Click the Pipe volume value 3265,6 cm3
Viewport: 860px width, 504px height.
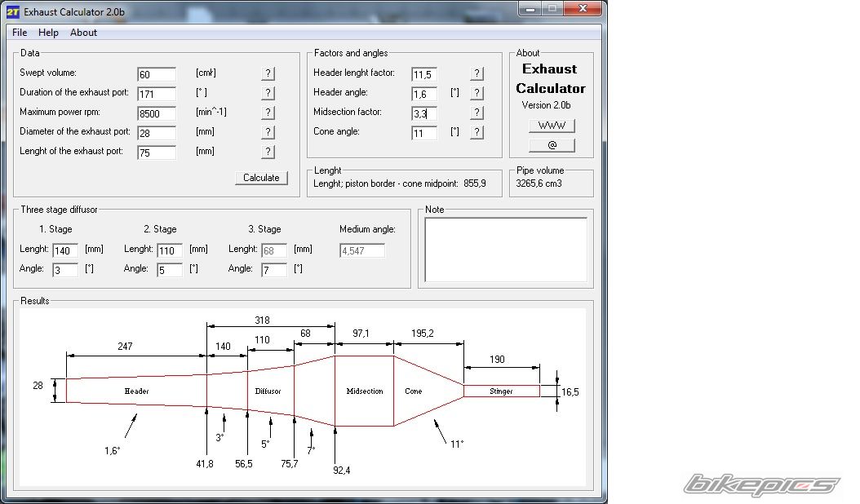(x=539, y=183)
